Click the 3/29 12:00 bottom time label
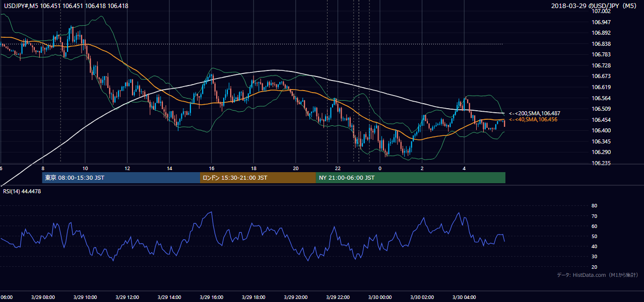This screenshot has width=644, height=302. 127,297
